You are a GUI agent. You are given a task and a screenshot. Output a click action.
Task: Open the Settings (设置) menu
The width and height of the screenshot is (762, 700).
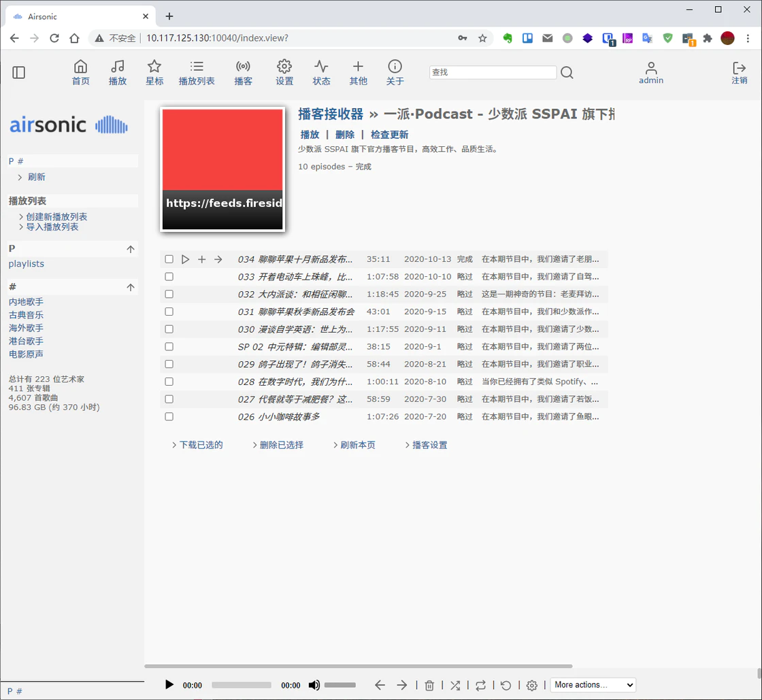(x=284, y=67)
